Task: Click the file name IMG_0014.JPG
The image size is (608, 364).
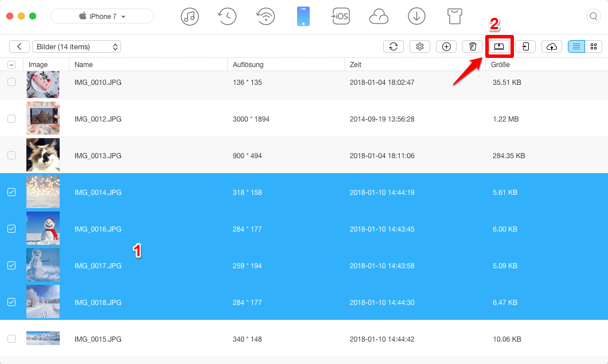Action: tap(98, 193)
